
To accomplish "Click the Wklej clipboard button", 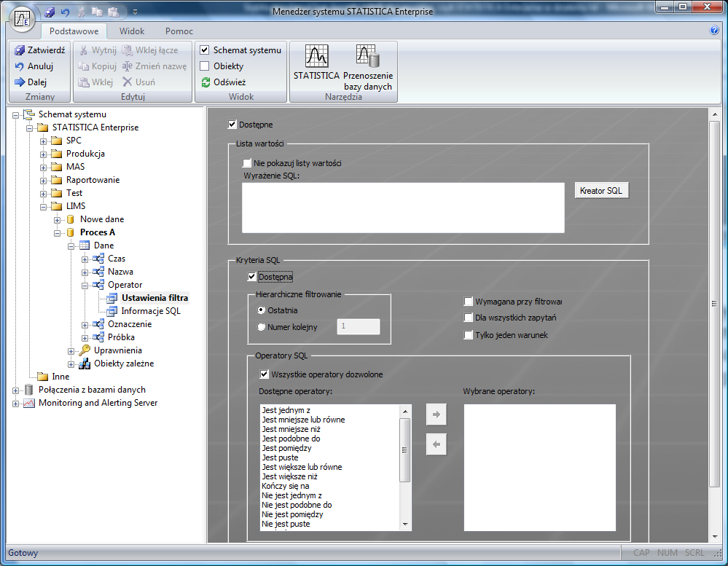I will (95, 82).
